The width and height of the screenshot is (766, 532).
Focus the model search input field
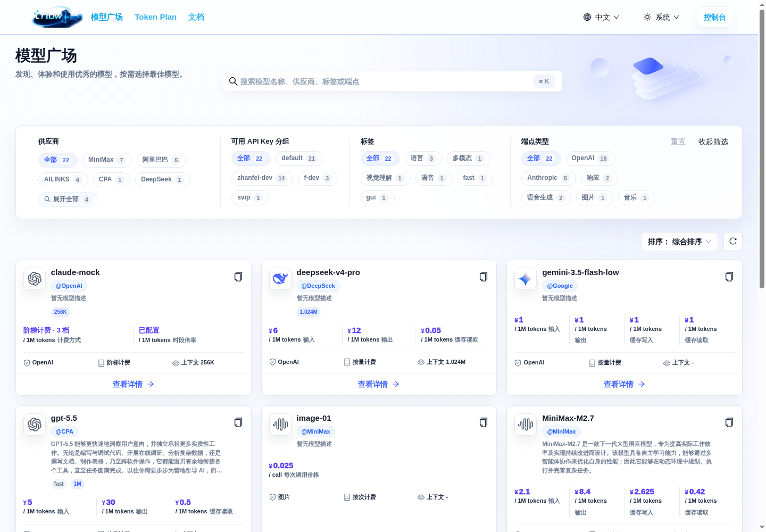click(x=392, y=81)
